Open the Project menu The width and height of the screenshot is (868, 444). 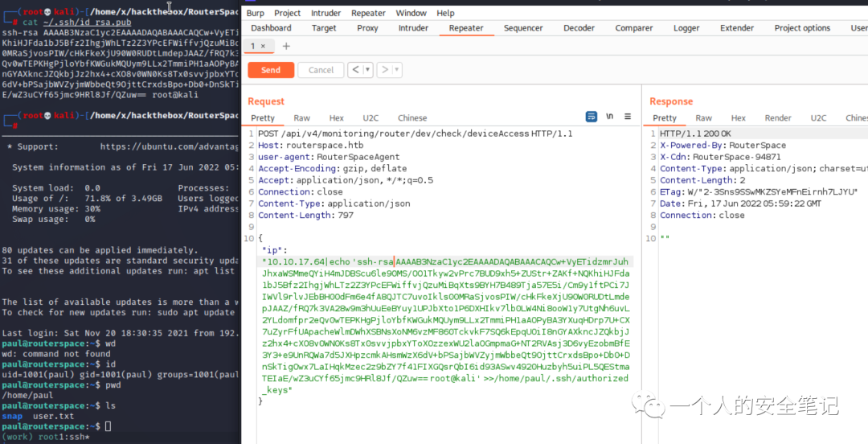point(287,13)
